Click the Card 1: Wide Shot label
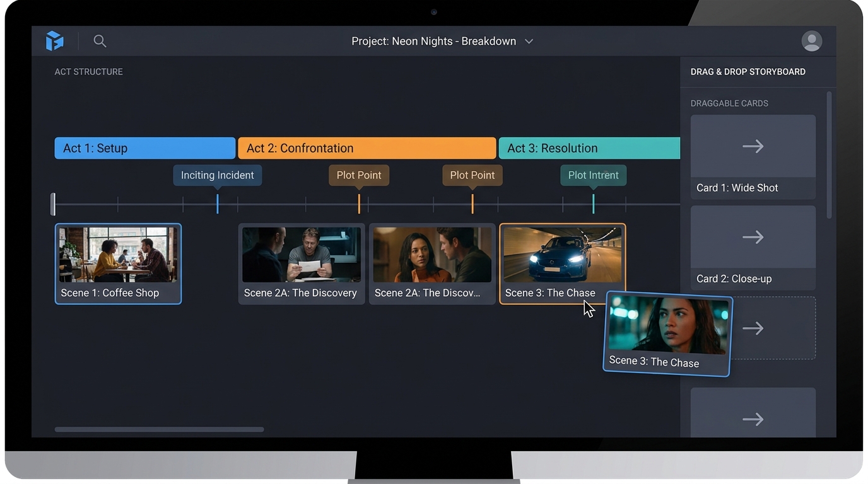Image resolution: width=868 pixels, height=484 pixels. [x=737, y=188]
